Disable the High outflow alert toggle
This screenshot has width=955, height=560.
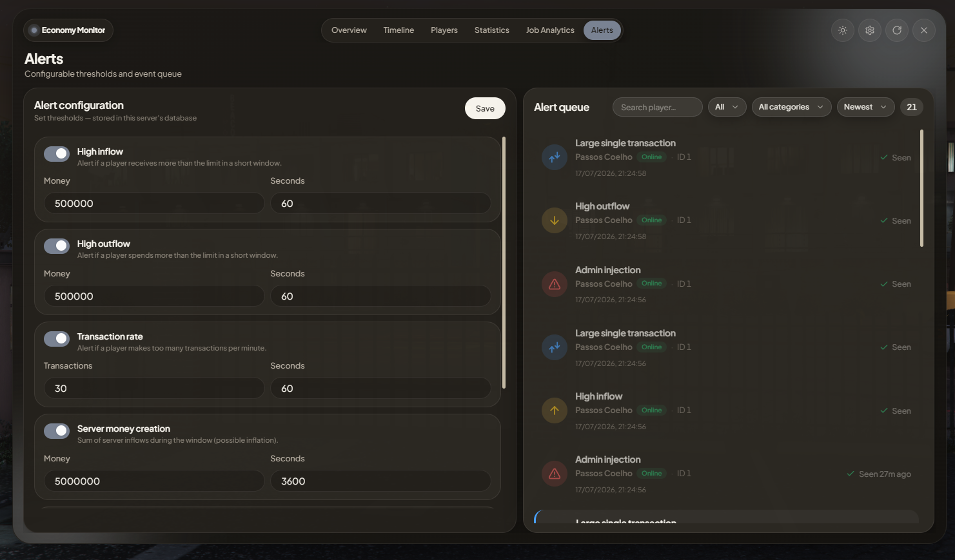[x=57, y=246]
